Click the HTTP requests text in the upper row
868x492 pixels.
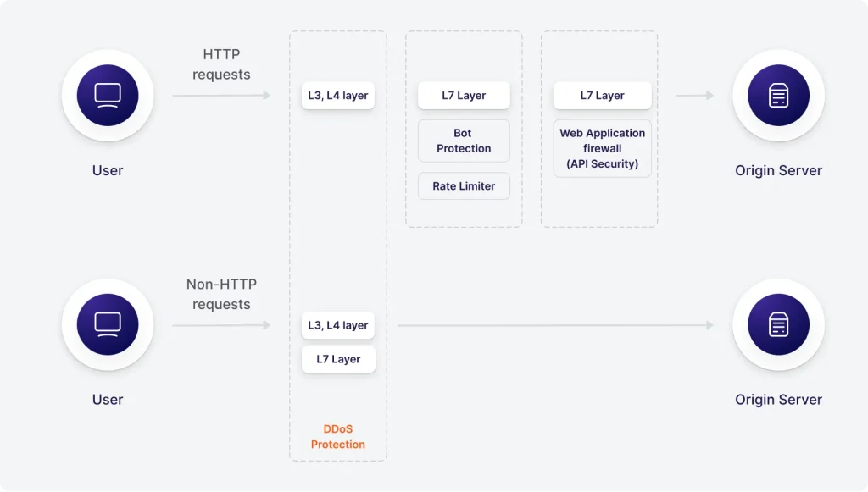221,64
